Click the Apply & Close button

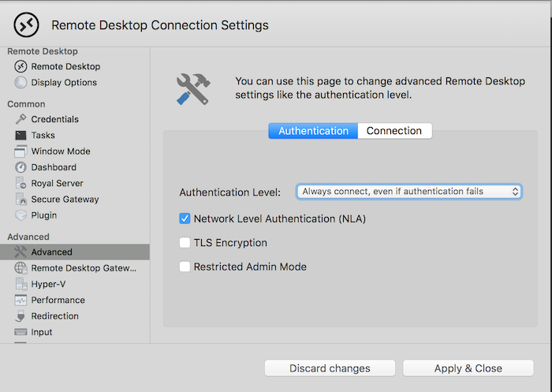point(468,368)
